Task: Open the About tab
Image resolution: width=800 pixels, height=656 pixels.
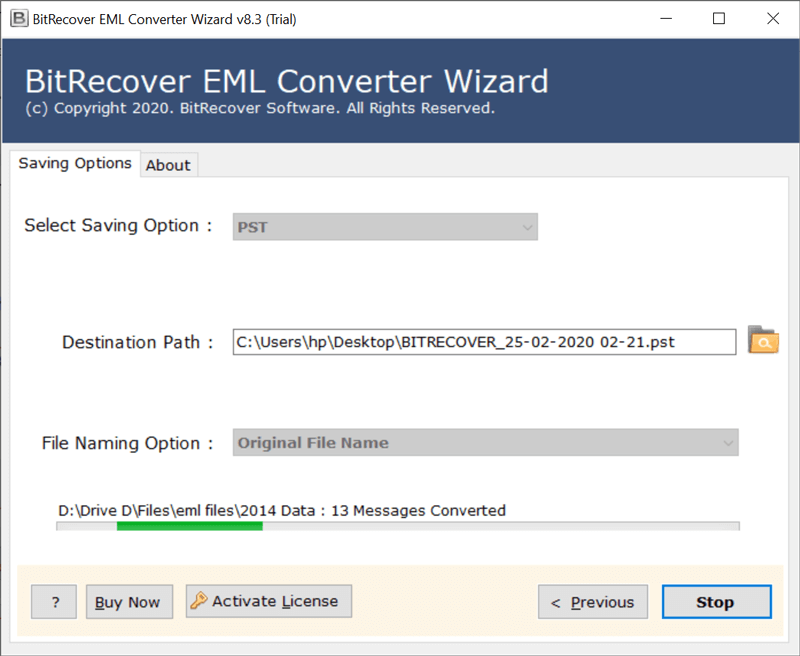Action: tap(168, 165)
